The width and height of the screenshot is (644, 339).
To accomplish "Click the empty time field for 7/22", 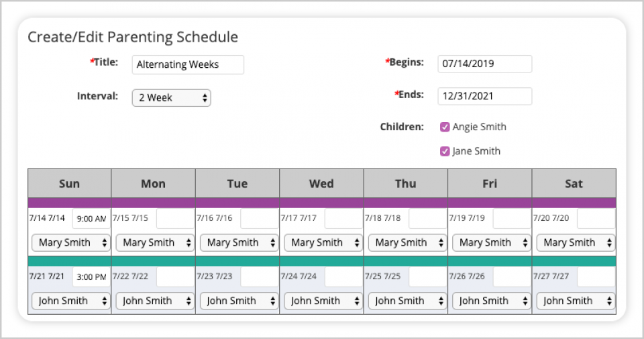I will click(175, 277).
